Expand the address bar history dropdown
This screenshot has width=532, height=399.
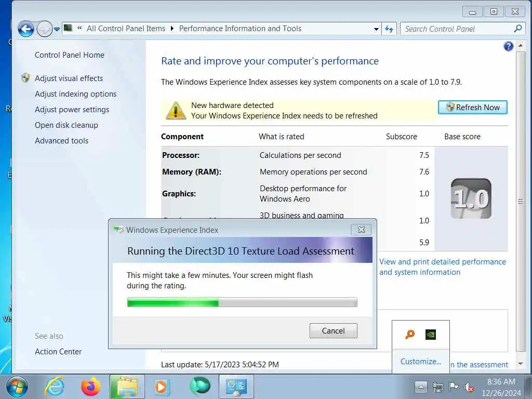coord(376,29)
